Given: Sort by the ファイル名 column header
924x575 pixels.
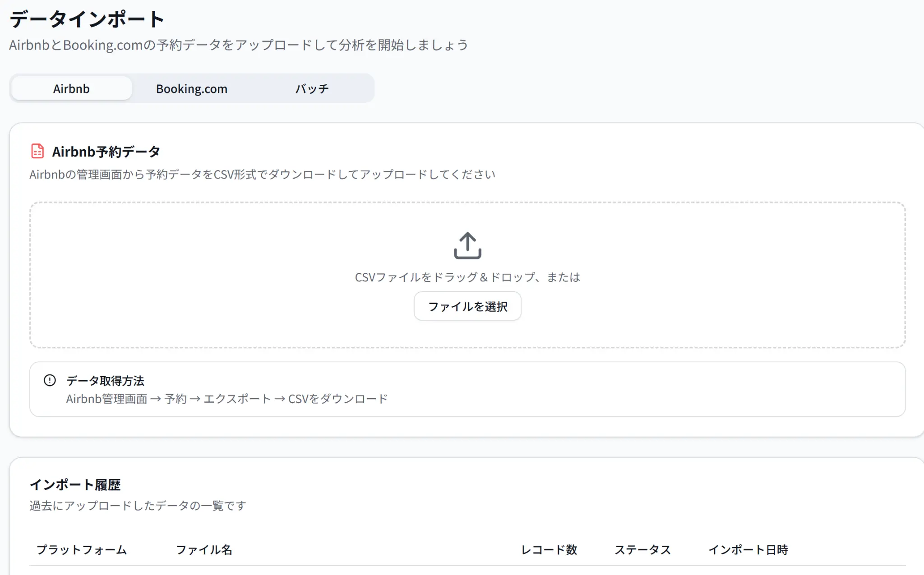Looking at the screenshot, I should pos(205,549).
